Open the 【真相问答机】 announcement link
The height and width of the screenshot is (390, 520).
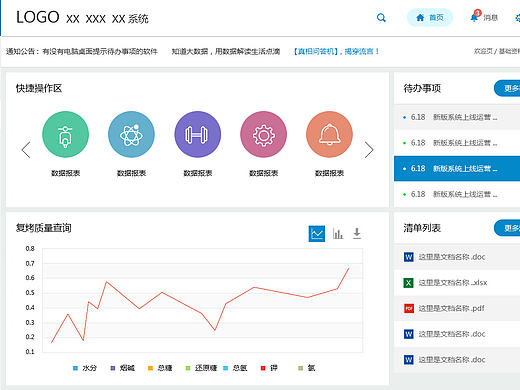click(336, 51)
